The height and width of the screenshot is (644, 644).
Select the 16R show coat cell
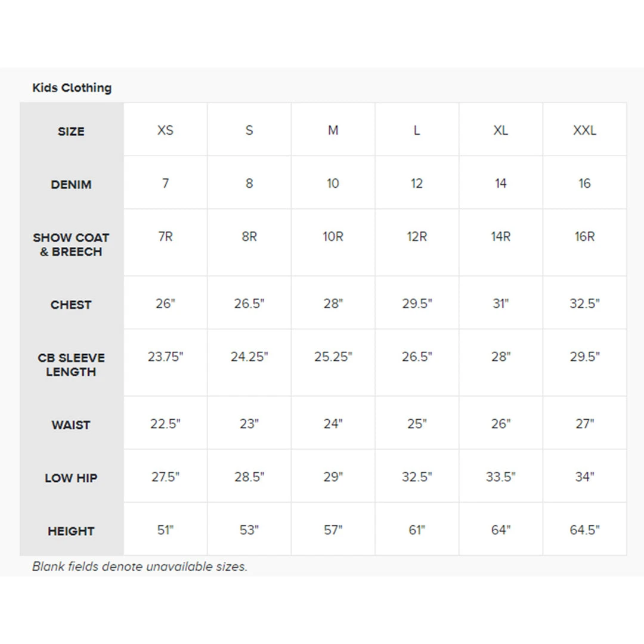coord(584,237)
